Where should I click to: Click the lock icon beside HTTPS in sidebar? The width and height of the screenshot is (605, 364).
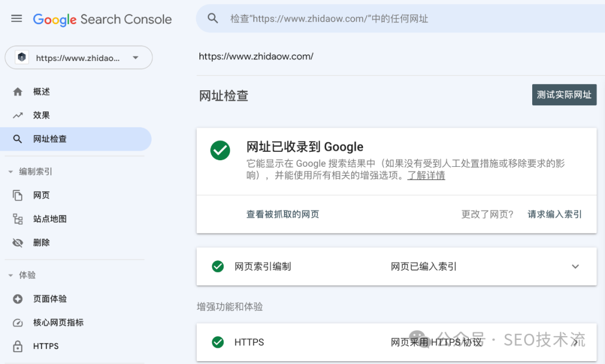click(x=18, y=346)
